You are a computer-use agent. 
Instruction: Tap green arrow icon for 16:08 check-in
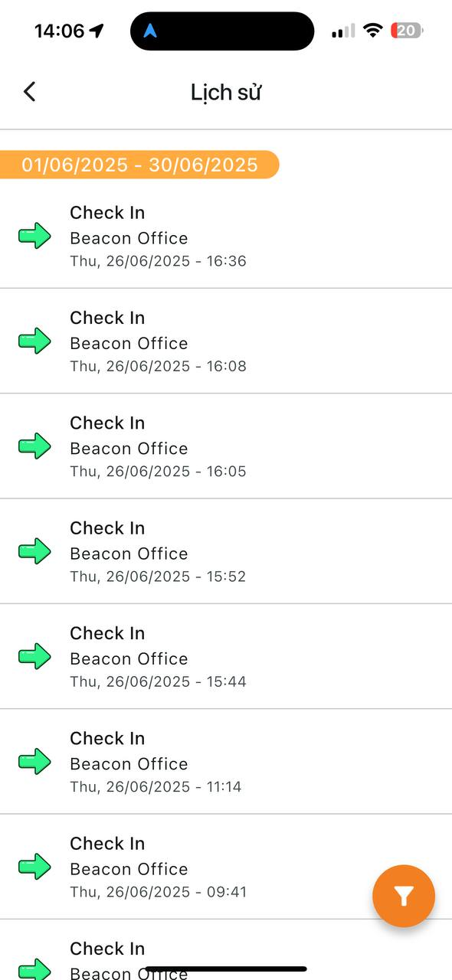click(x=34, y=341)
